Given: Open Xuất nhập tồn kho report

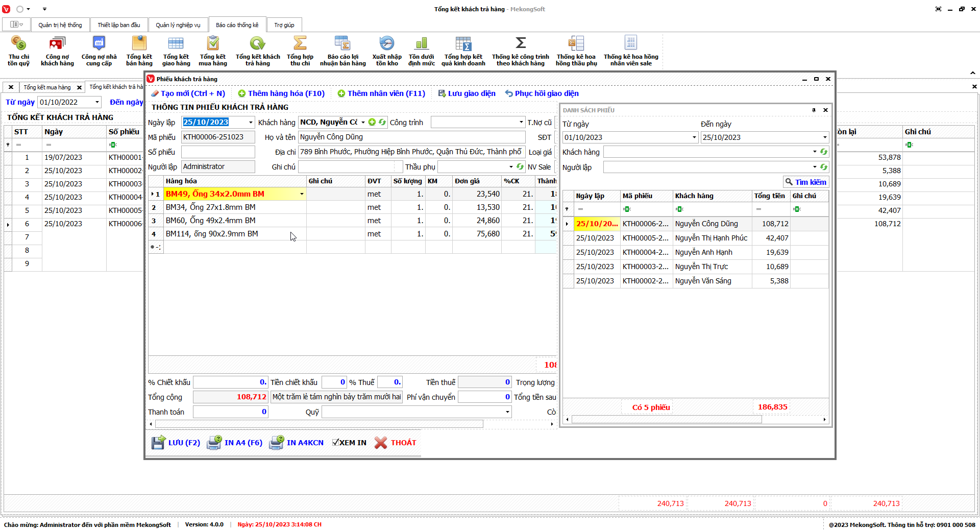Looking at the screenshot, I should point(386,44).
